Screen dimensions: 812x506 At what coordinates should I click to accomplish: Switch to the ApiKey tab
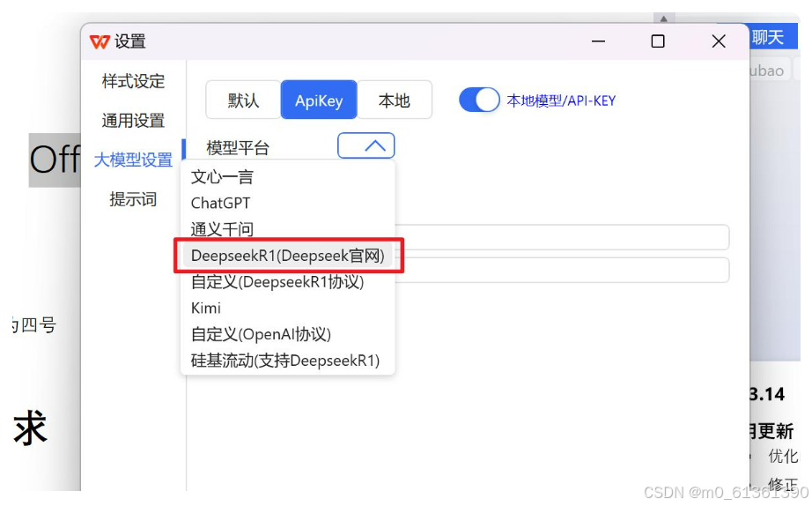(319, 100)
